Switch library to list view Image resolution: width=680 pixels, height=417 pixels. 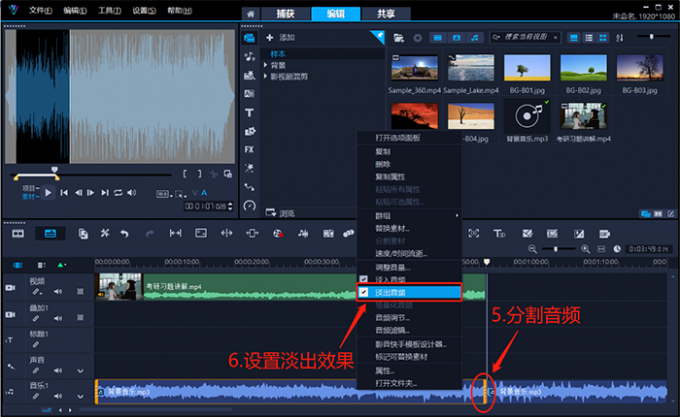coord(588,38)
